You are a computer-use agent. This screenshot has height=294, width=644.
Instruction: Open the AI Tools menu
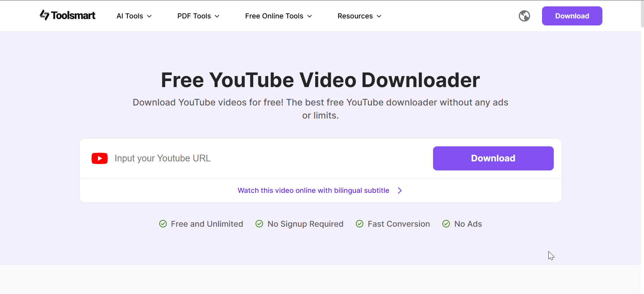coord(134,16)
